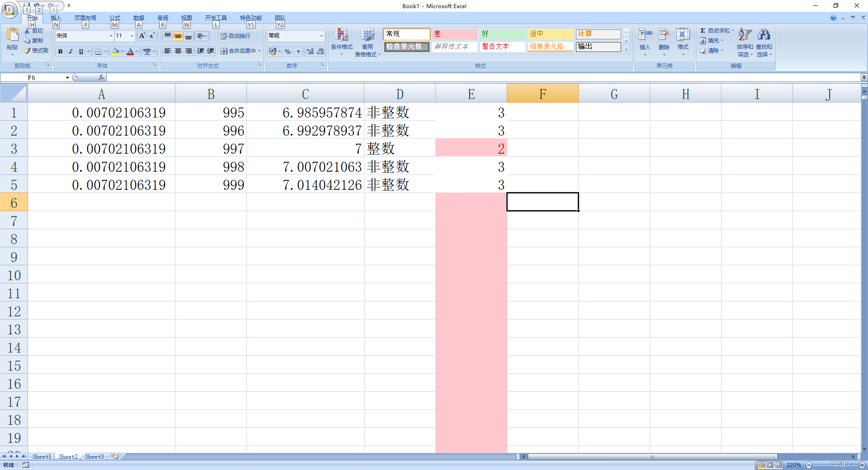The height and width of the screenshot is (470, 868).
Task: Switch to the 公式 ribbon tab
Action: [115, 18]
